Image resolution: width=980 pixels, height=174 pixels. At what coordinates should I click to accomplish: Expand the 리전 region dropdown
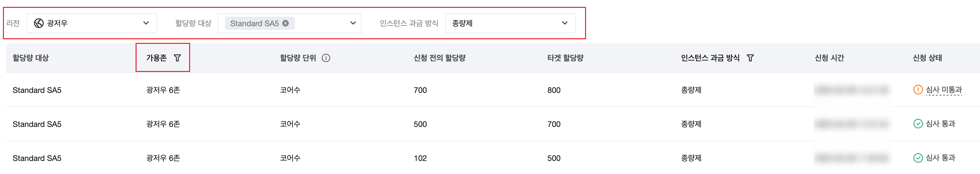click(x=146, y=23)
